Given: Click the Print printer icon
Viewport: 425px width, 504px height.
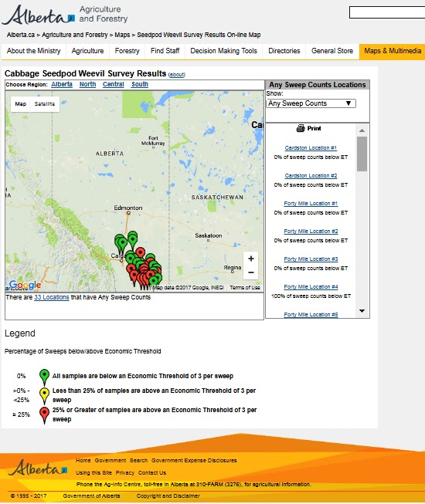Looking at the screenshot, I should (301, 128).
